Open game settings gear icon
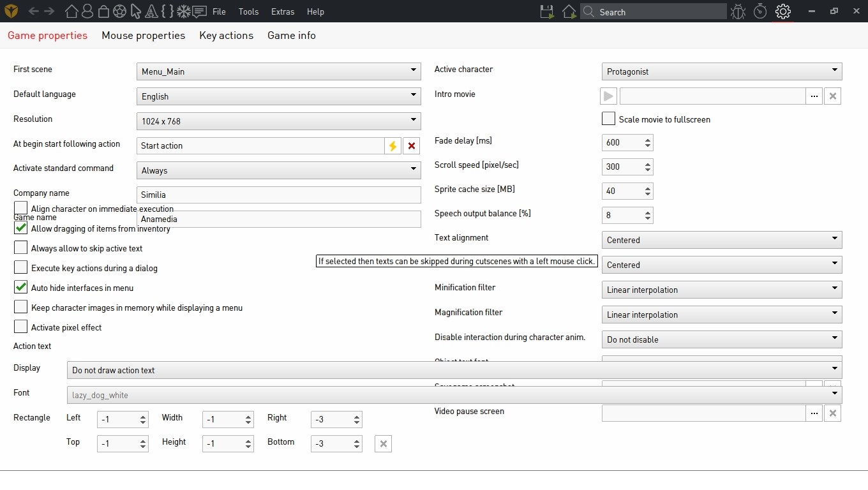868x490 pixels. tap(783, 11)
